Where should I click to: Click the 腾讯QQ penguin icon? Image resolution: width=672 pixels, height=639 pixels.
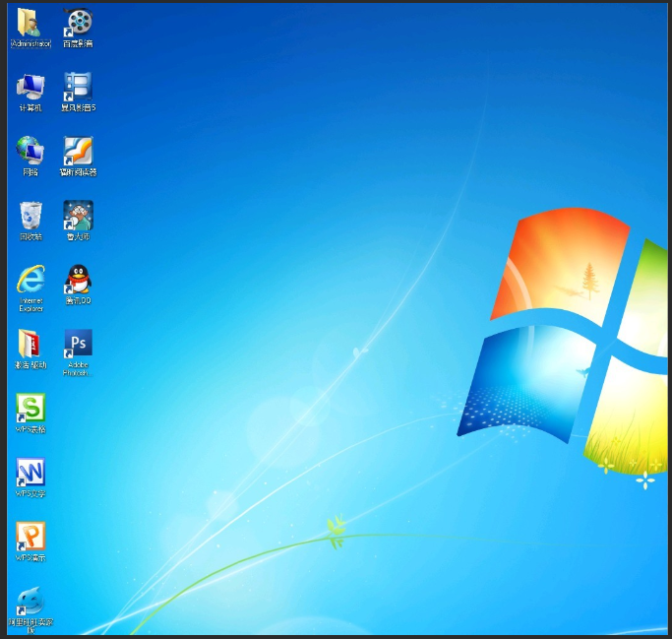[78, 280]
